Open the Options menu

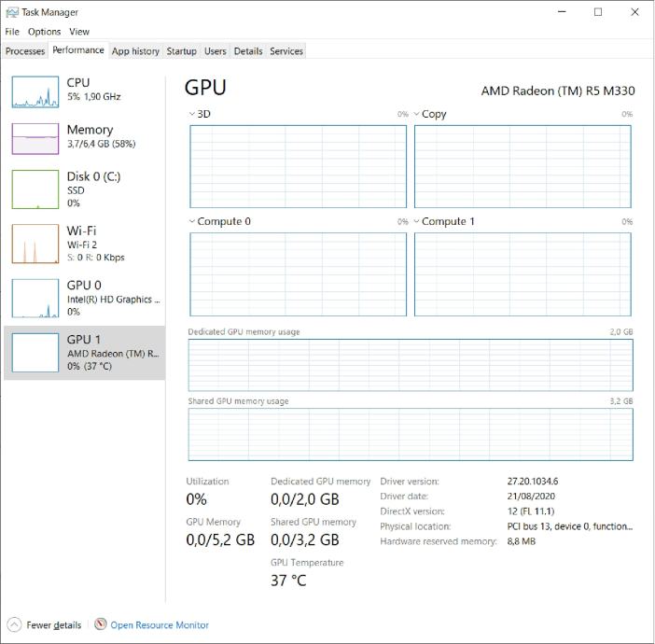(44, 32)
